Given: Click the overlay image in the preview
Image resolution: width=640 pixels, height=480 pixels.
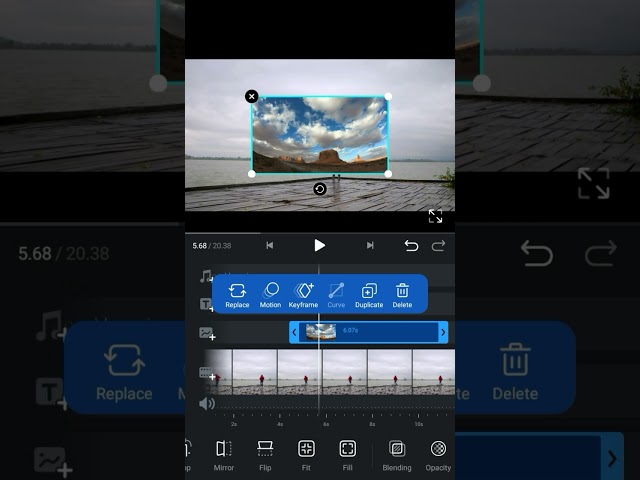Looking at the screenshot, I should [320, 135].
